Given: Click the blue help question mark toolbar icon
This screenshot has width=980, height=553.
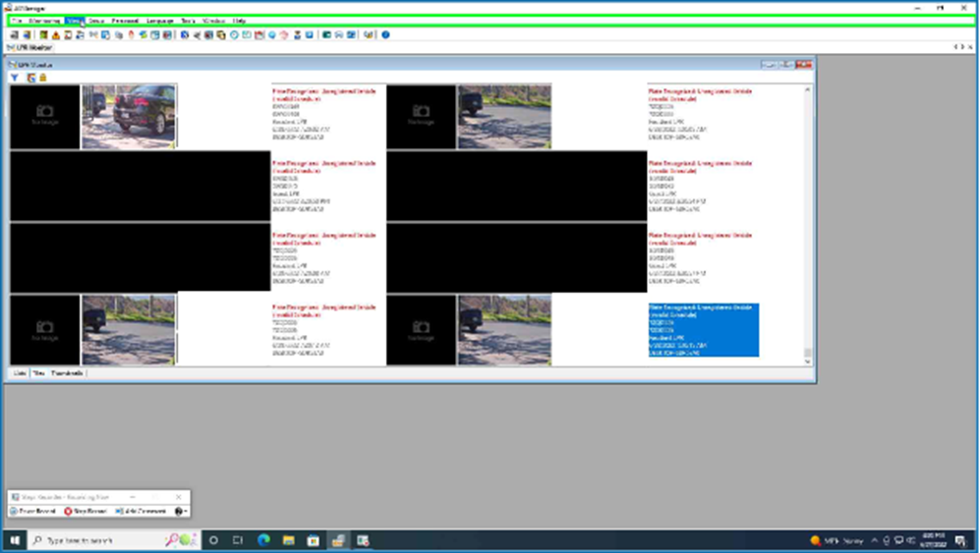Looking at the screenshot, I should [385, 34].
